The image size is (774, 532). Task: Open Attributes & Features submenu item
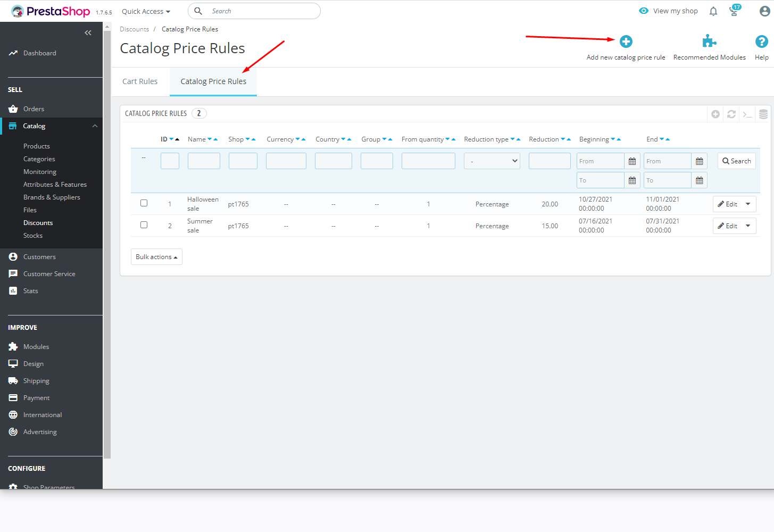(55, 185)
